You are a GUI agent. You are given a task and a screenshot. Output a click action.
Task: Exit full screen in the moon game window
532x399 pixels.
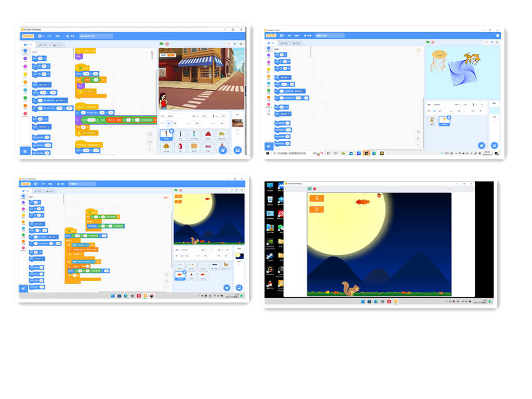point(448,189)
